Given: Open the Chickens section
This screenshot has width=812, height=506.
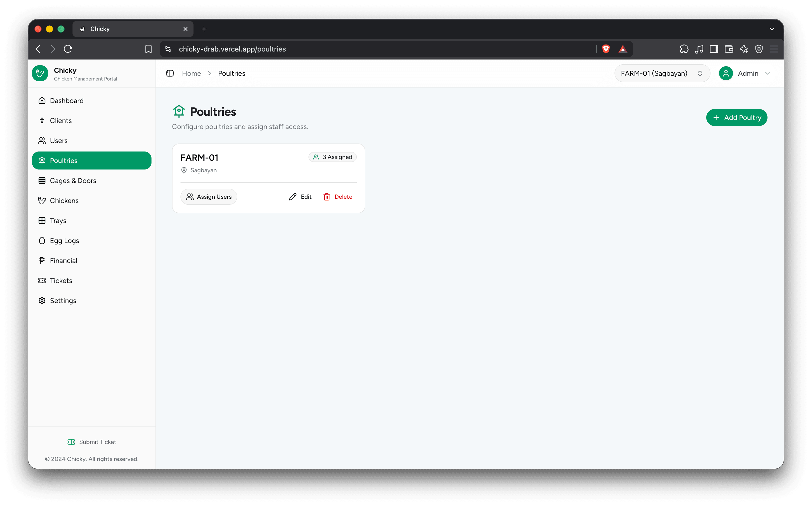Looking at the screenshot, I should [x=92, y=200].
